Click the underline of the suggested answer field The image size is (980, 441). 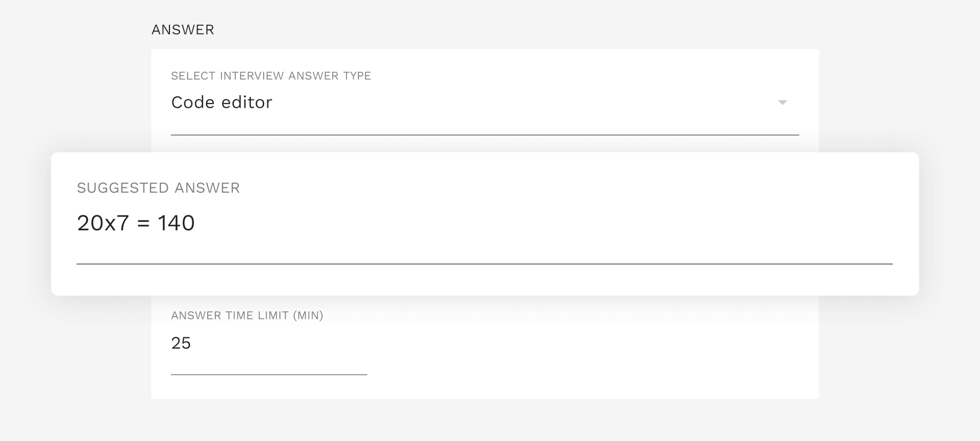[484, 264]
